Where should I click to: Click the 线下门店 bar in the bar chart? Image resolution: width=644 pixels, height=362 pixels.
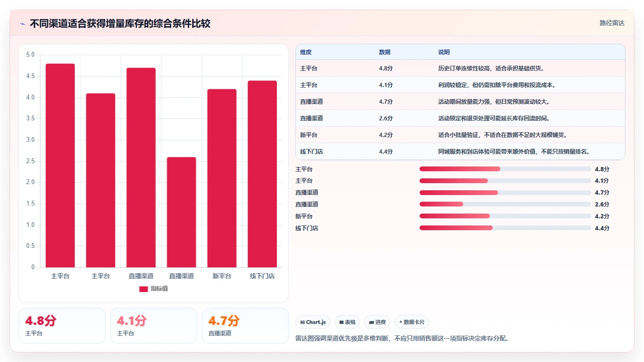[262, 174]
